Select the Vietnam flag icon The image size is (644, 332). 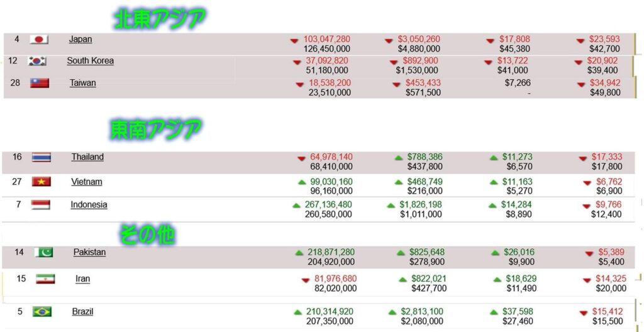[x=42, y=181]
